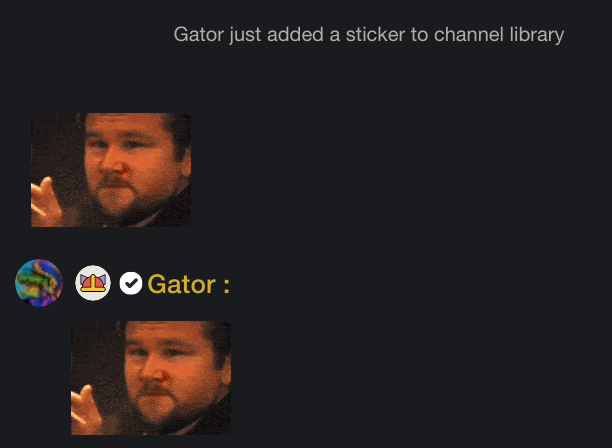Click the white verified checkmark badge
Viewport: 612px width, 448px height.
(131, 283)
